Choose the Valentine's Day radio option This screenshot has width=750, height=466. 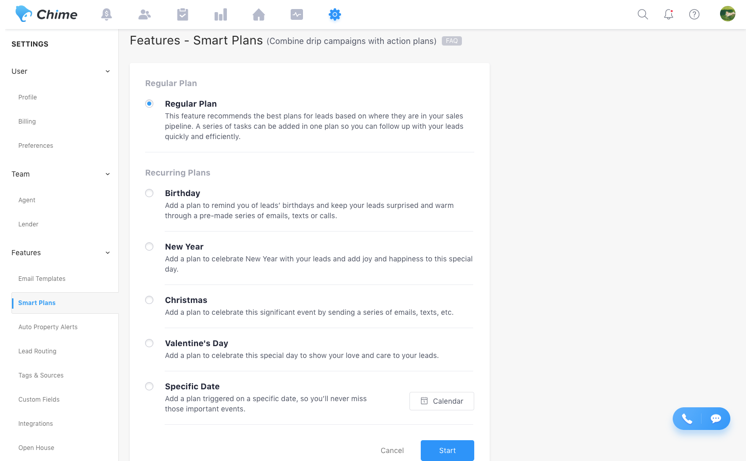pyautogui.click(x=149, y=343)
